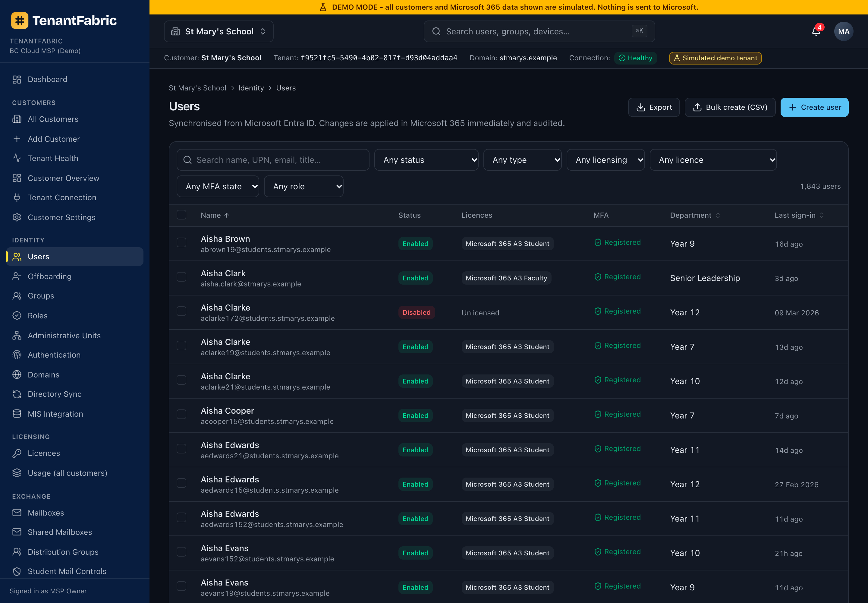Open the St Mary's School tenant switcher

(219, 31)
